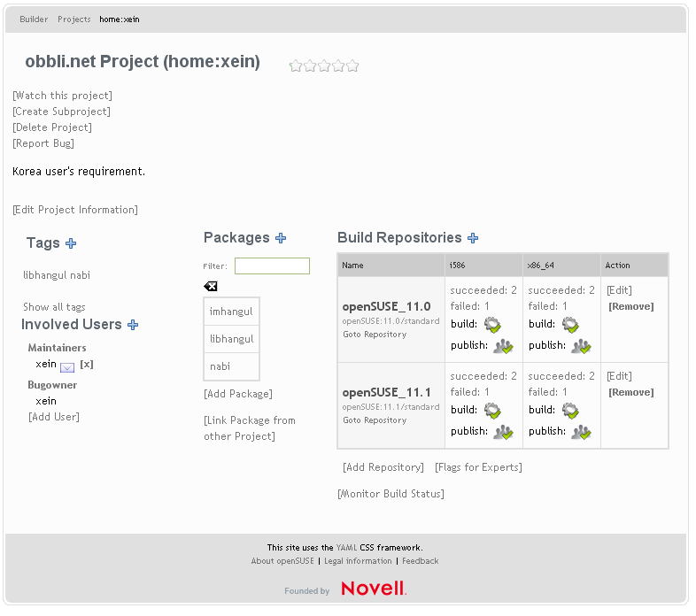
Task: Click the plus icon next to Tags
Action: [x=71, y=243]
